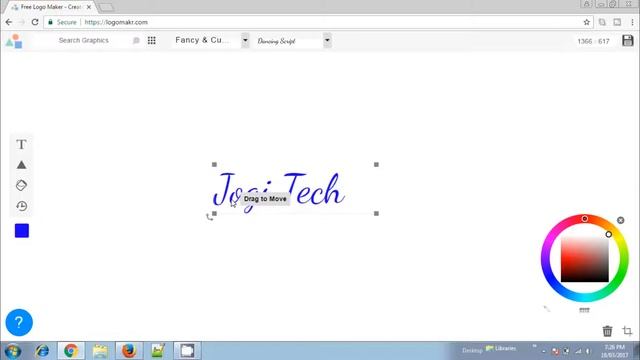Open the blue help question button
The height and width of the screenshot is (360, 640).
pyautogui.click(x=19, y=322)
